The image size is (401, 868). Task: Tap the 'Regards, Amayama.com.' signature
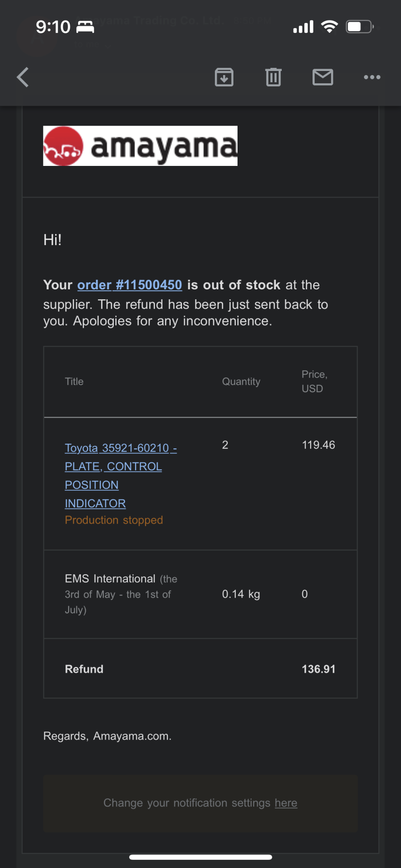tap(107, 736)
